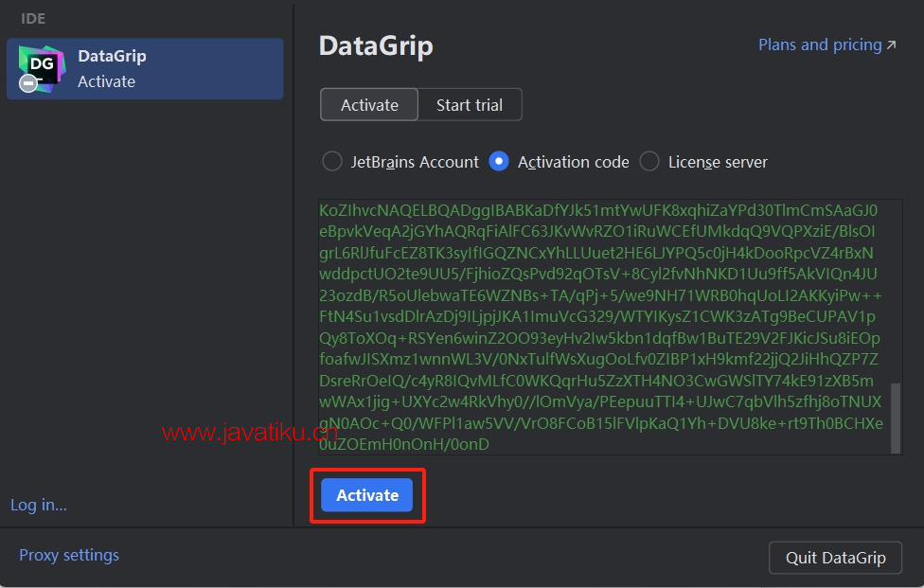Open the Plans and pricing link
Image resolution: width=924 pixels, height=588 pixels.
(x=819, y=45)
